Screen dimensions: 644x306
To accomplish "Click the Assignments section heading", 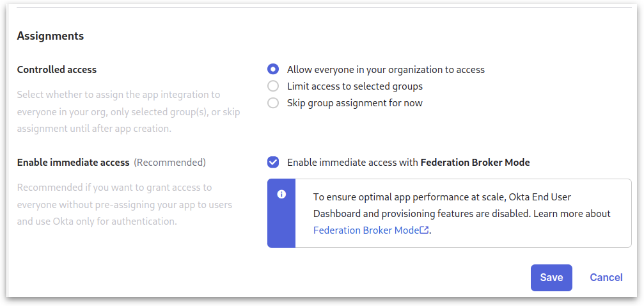I will click(x=51, y=36).
